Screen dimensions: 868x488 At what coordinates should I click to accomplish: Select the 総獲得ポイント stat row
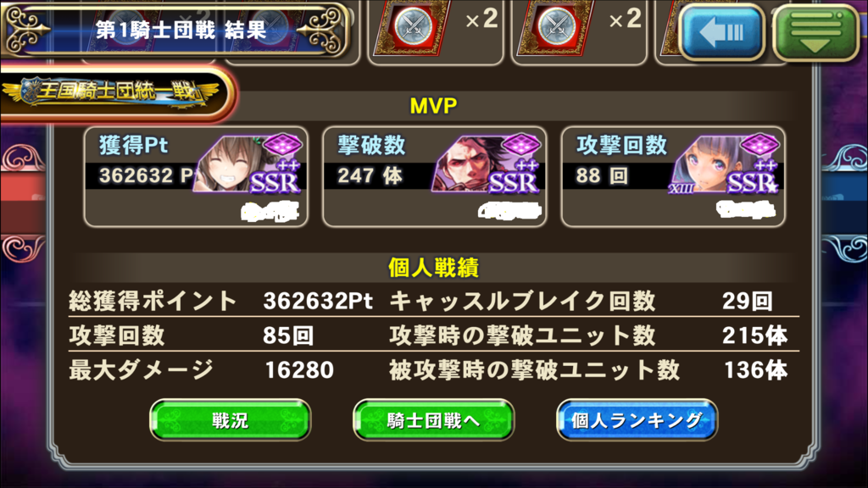click(x=221, y=301)
